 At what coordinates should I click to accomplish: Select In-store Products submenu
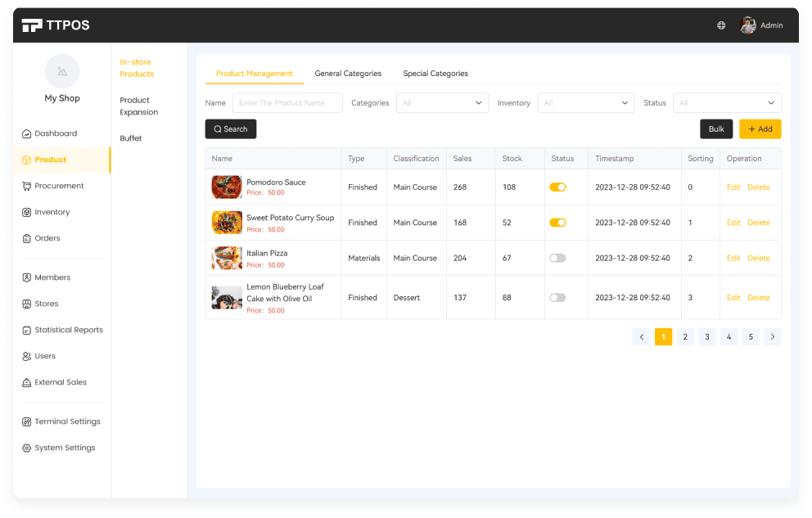click(x=137, y=68)
